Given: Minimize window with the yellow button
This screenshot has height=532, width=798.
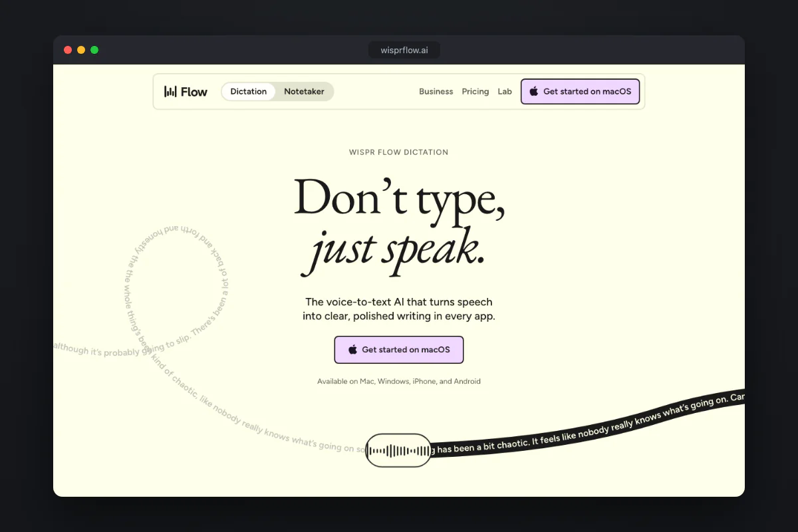Looking at the screenshot, I should [x=81, y=50].
